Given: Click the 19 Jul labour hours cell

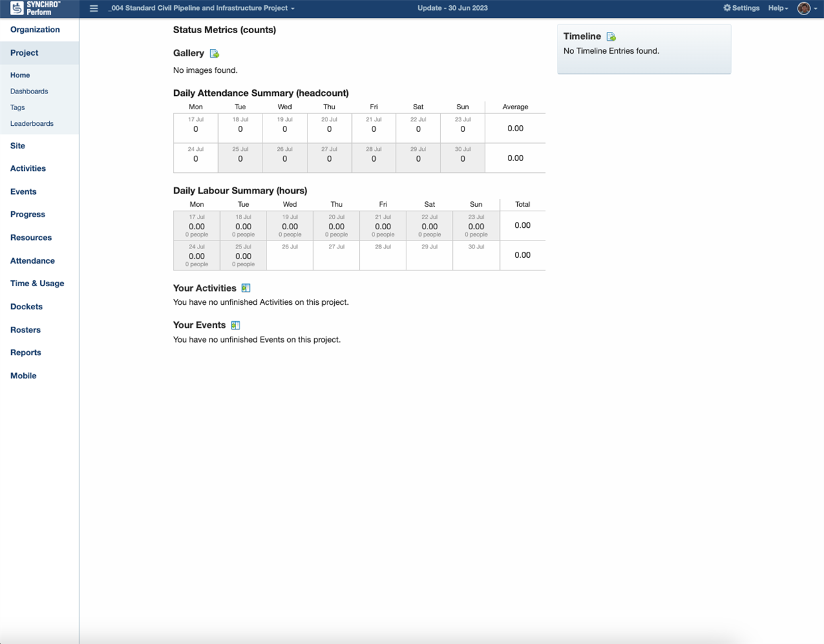Looking at the screenshot, I should click(x=290, y=225).
